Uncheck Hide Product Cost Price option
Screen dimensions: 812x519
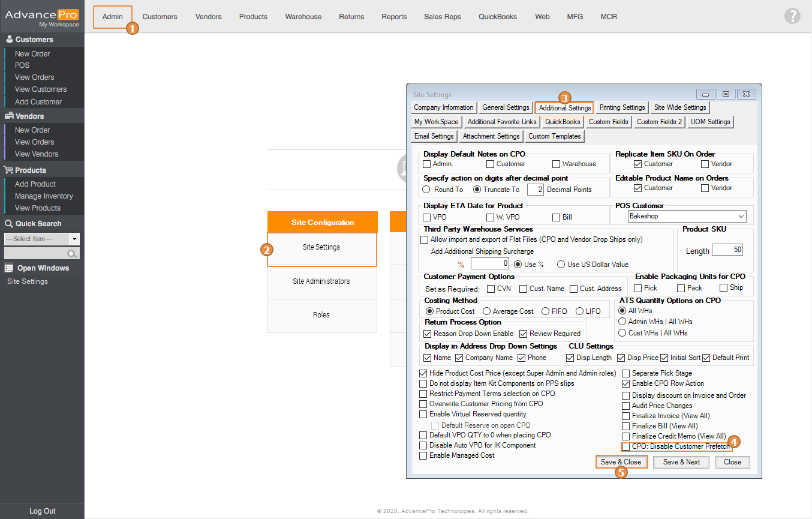[x=424, y=373]
